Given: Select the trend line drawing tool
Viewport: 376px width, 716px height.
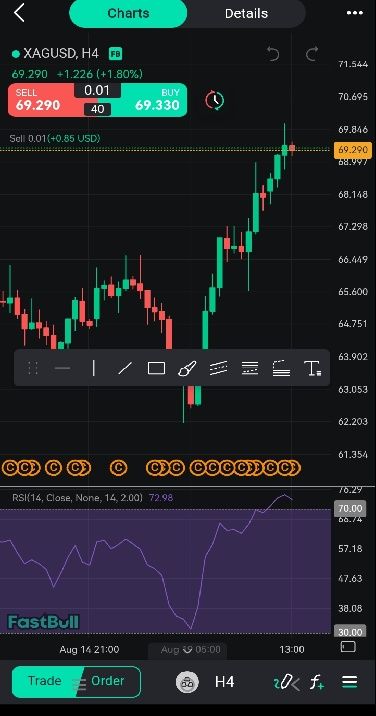Looking at the screenshot, I should 125,368.
